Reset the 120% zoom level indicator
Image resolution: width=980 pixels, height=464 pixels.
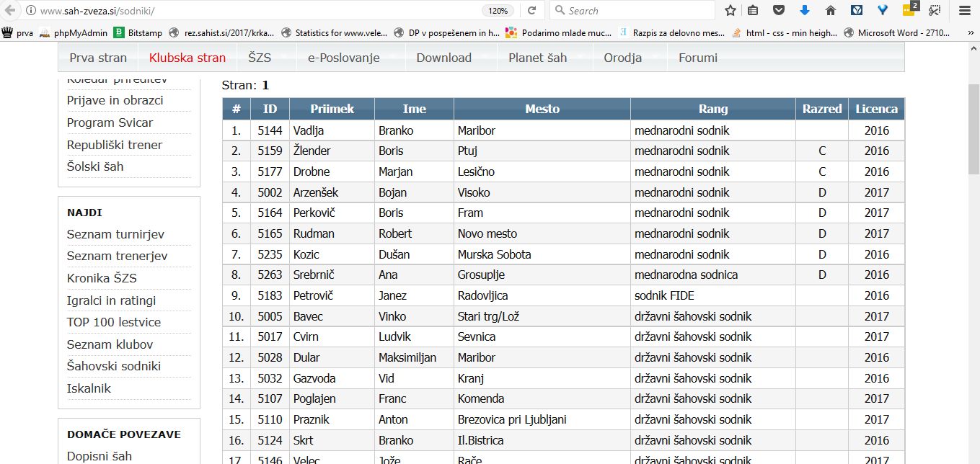498,11
